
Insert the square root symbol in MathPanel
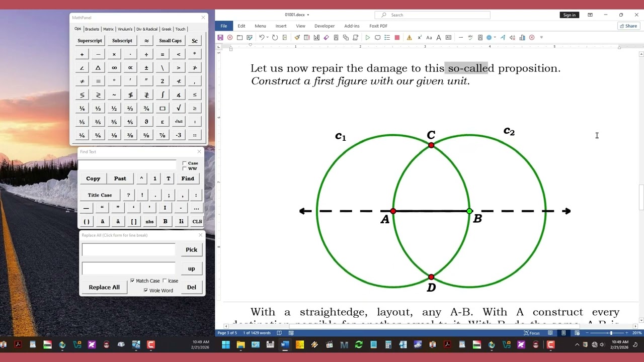pyautogui.click(x=179, y=108)
